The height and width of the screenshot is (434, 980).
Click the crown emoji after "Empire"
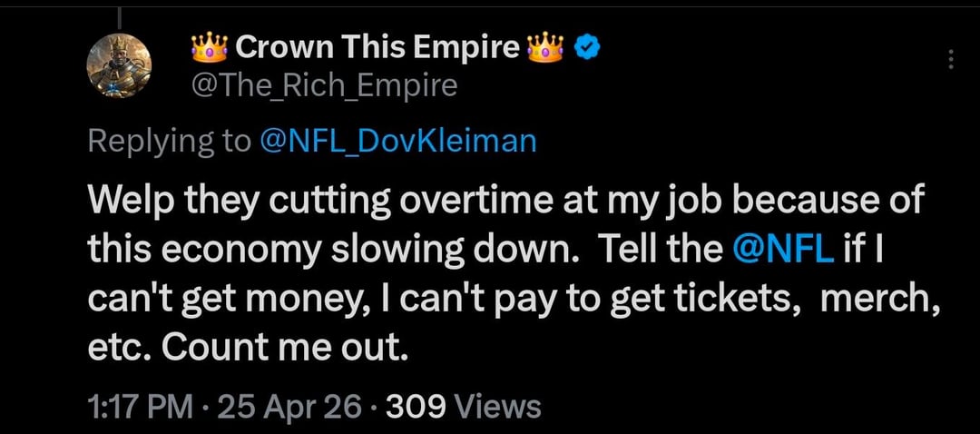click(x=548, y=46)
